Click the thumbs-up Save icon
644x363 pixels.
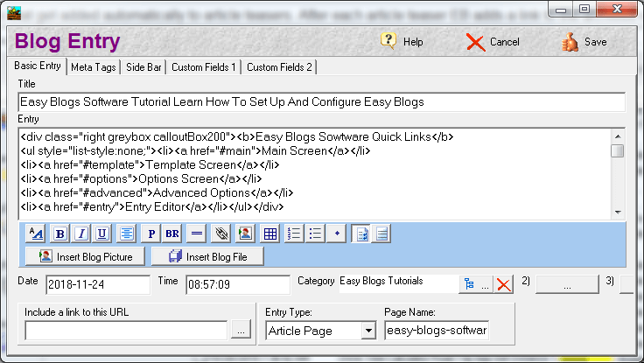click(570, 42)
